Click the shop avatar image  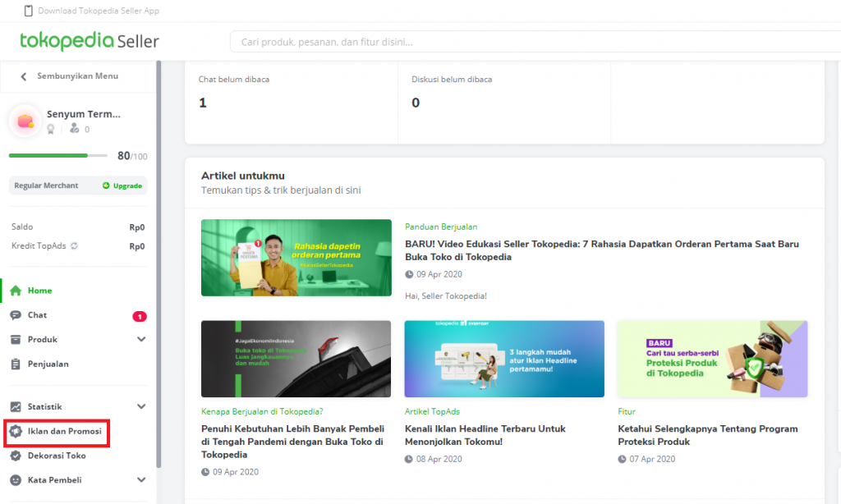point(25,121)
